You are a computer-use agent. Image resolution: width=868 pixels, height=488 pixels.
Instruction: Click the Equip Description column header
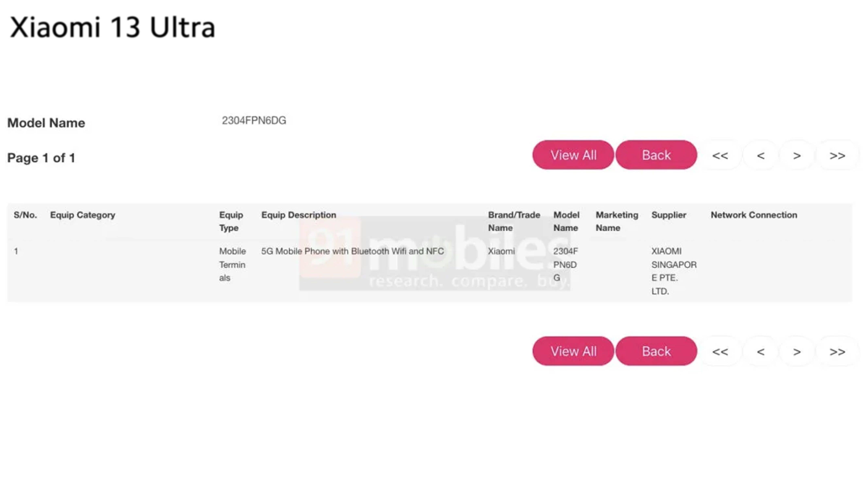299,215
